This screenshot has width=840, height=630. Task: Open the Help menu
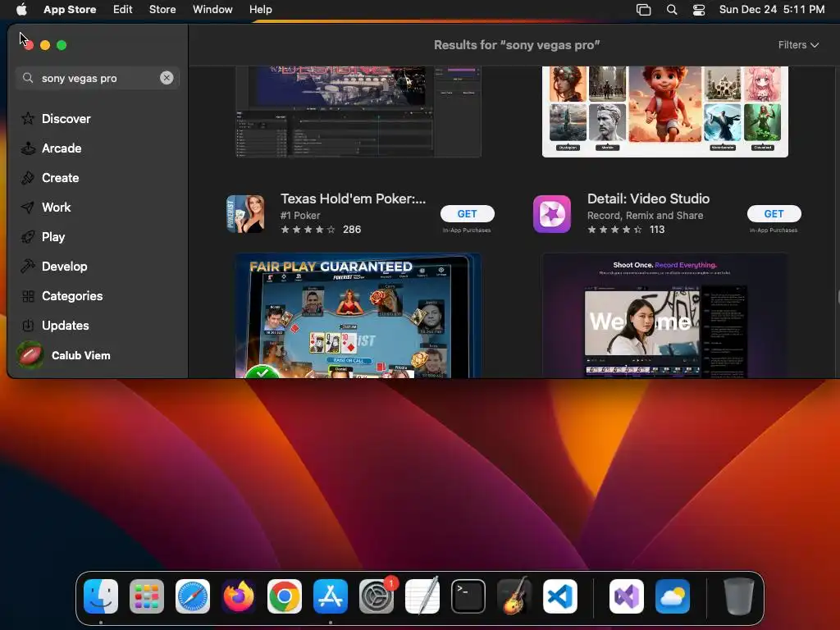coord(260,10)
